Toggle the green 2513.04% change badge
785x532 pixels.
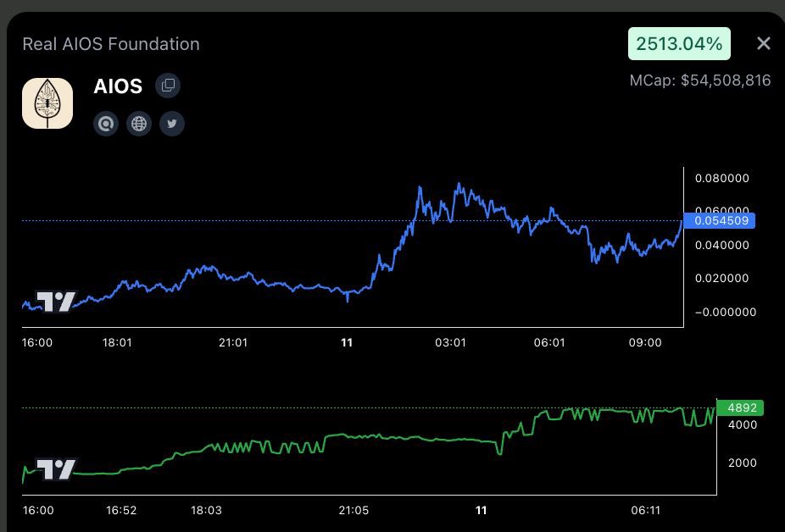679,42
